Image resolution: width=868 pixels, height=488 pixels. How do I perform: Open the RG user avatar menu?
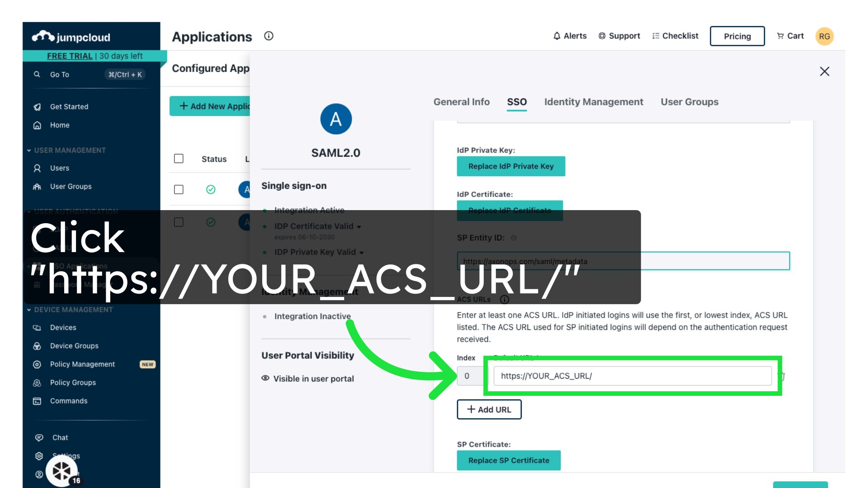click(824, 36)
